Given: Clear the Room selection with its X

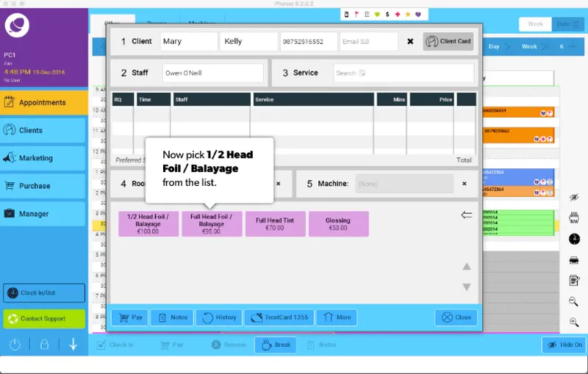Looking at the screenshot, I should 279,184.
